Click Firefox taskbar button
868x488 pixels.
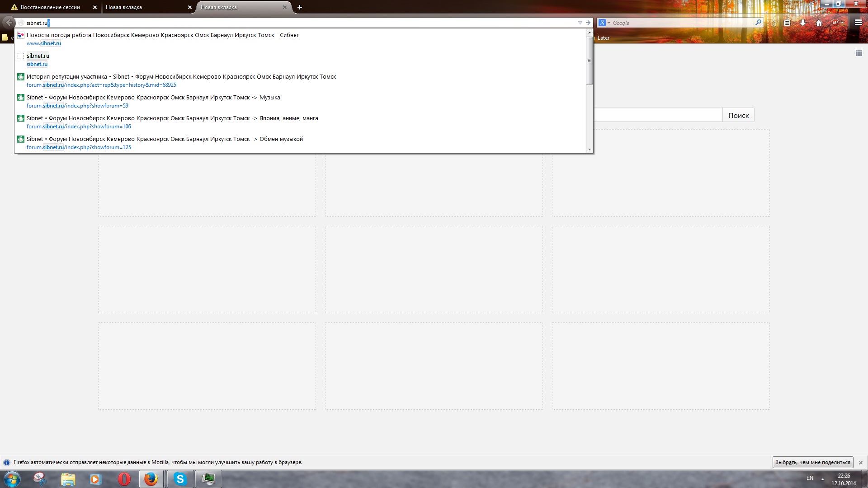151,479
